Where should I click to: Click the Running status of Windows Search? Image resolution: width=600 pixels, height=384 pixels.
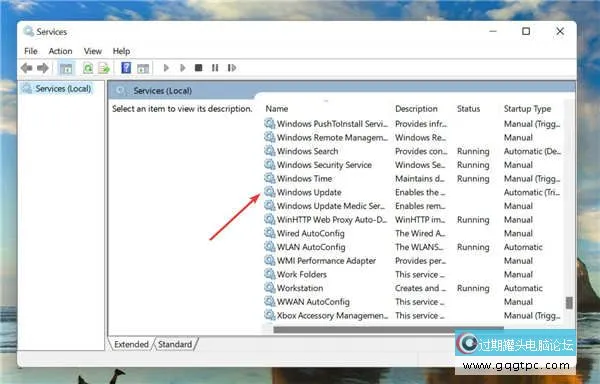473,151
